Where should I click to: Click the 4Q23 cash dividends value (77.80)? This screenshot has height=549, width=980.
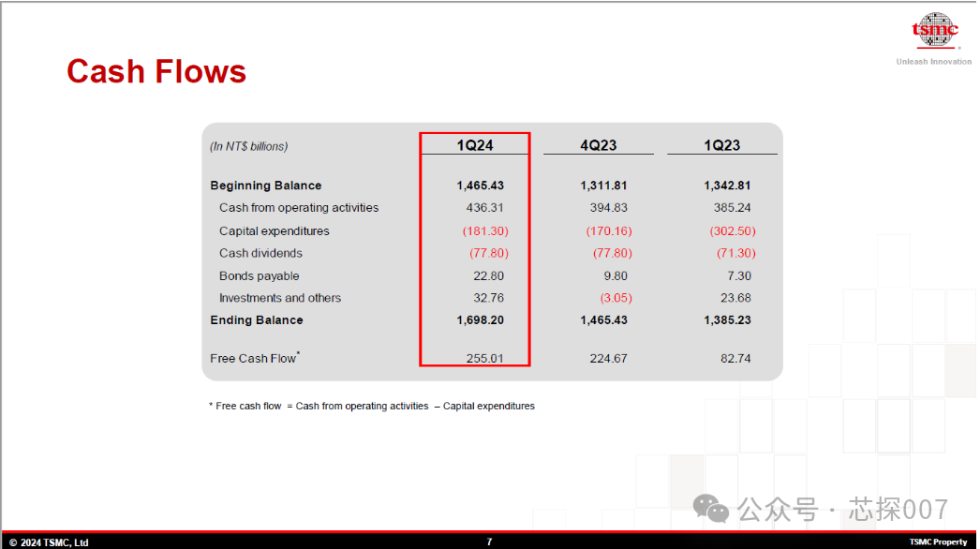click(613, 253)
